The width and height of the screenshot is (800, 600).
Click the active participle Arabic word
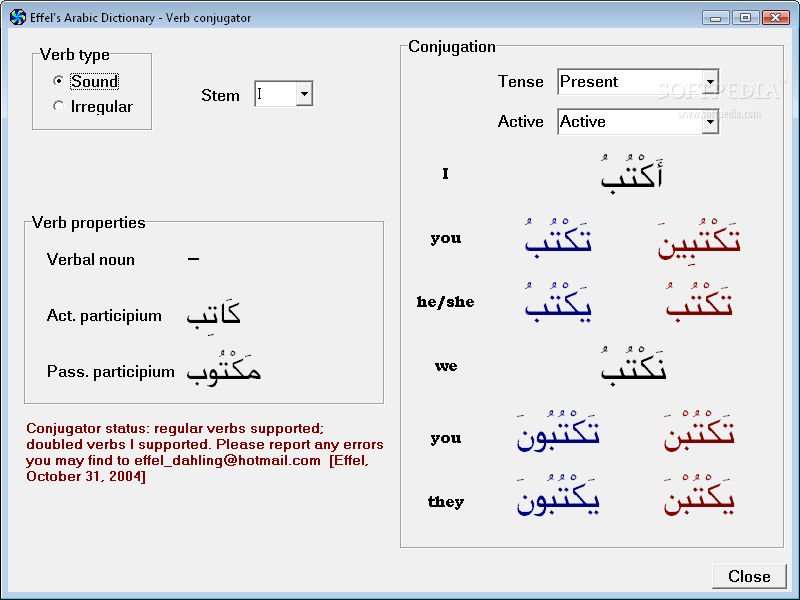213,315
